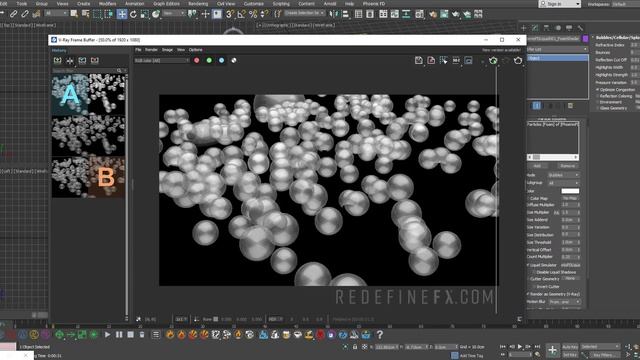Toggle Disable Liquid Shadows checkbox
This screenshot has width=640, height=360.
[x=533, y=272]
